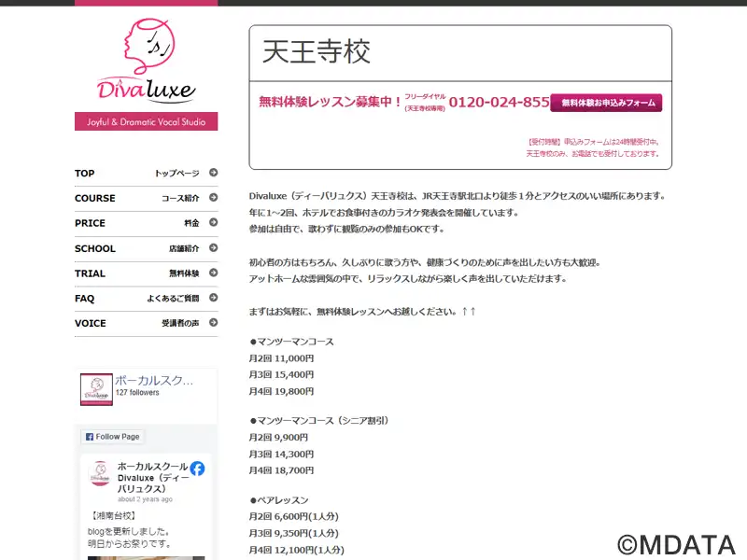Click 月3回 14,300円 price line
Image resolution: width=747 pixels, height=560 pixels.
282,454
